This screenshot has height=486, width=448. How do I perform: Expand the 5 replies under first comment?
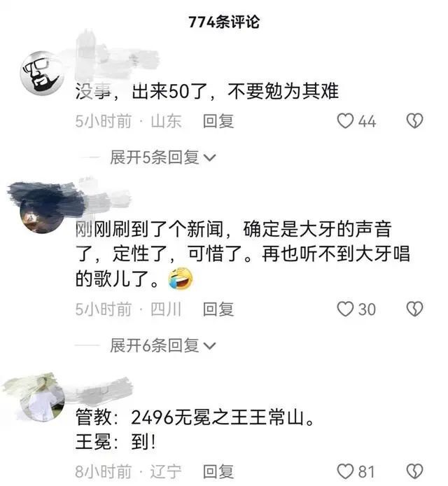click(x=162, y=158)
